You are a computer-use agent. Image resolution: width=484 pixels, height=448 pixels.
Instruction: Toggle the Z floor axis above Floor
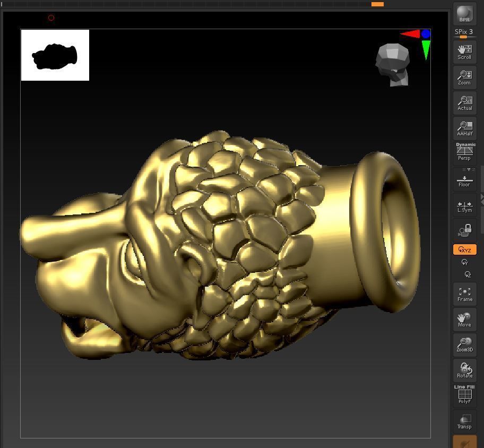point(473,169)
